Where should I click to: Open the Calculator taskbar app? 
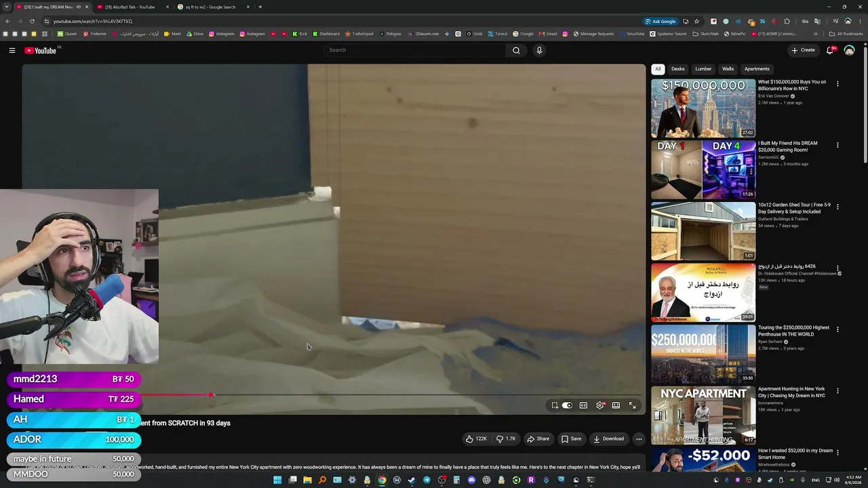456,480
